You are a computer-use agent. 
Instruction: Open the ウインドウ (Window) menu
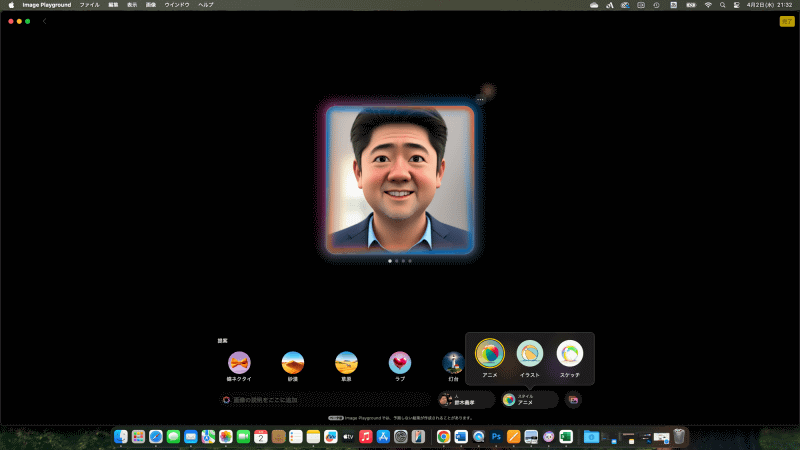[177, 5]
